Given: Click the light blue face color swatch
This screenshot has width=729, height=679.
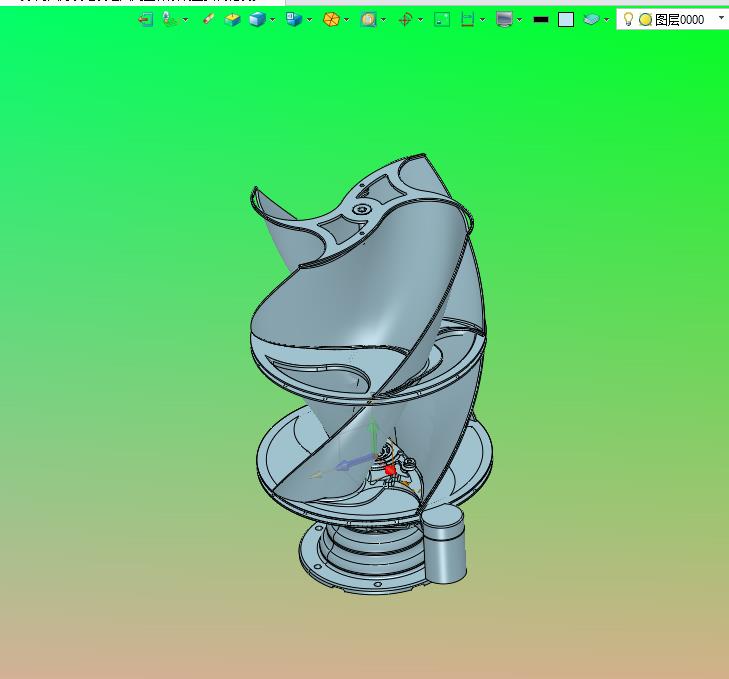Looking at the screenshot, I should pyautogui.click(x=566, y=20).
